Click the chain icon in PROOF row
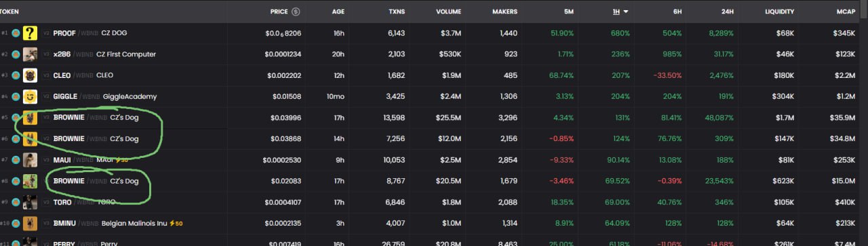This screenshot has height=246, width=868. 16,33
